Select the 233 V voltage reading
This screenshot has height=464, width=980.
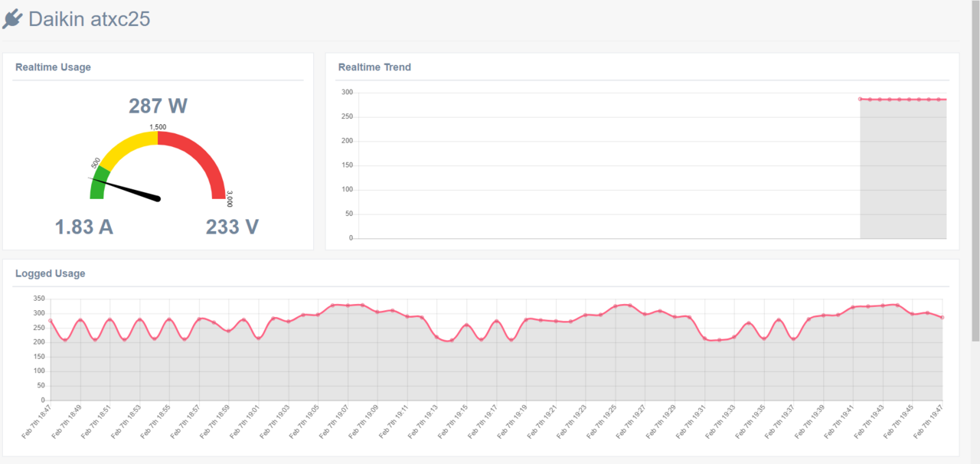[232, 227]
